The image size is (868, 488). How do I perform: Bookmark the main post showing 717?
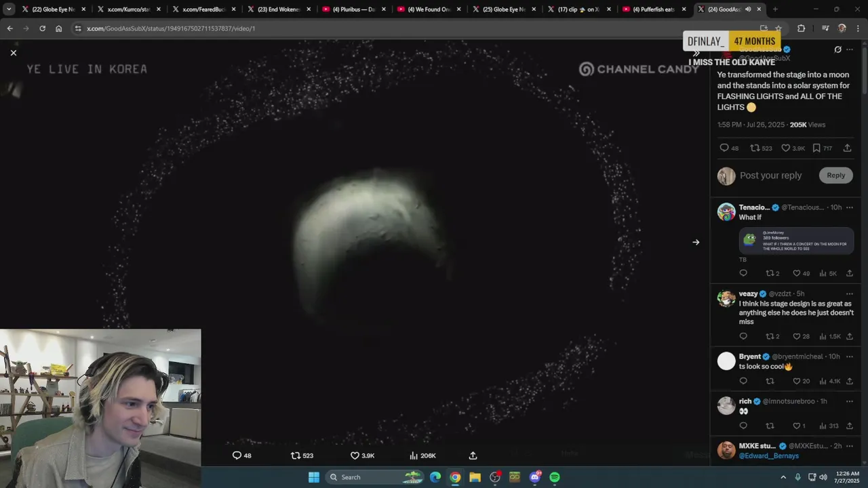(822, 148)
